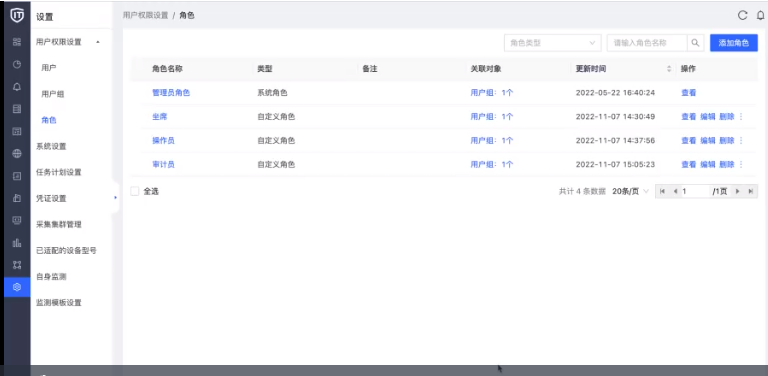The width and height of the screenshot is (768, 376).
Task: Focus the 请输入角色名称 search field
Action: click(647, 43)
